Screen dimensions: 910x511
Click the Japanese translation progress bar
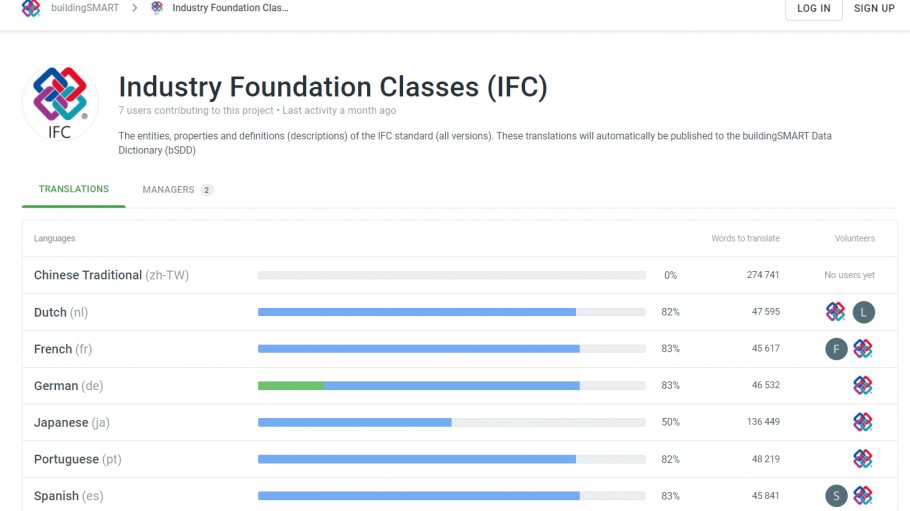(x=451, y=423)
